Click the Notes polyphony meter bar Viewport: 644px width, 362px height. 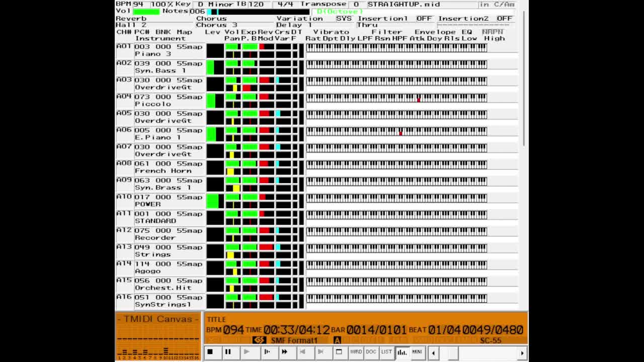tap(258, 11)
